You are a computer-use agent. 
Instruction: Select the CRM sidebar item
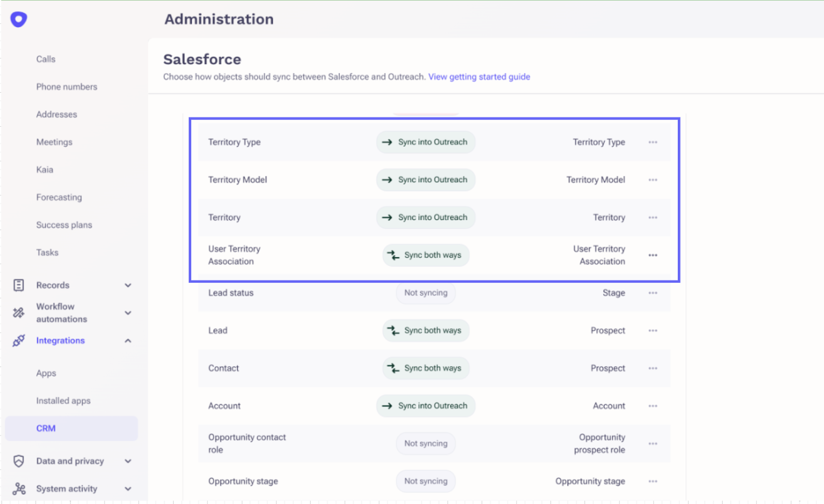(72, 428)
